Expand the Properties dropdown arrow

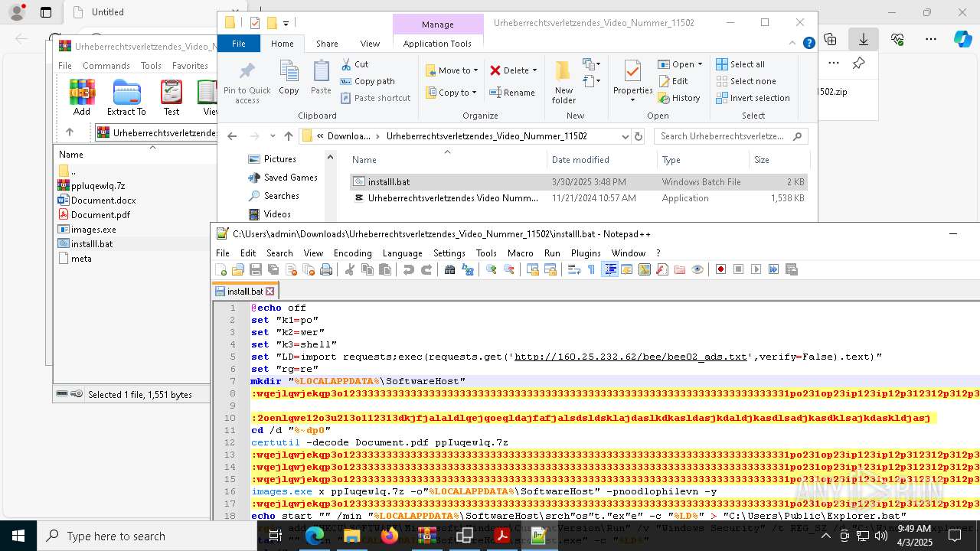pos(632,100)
